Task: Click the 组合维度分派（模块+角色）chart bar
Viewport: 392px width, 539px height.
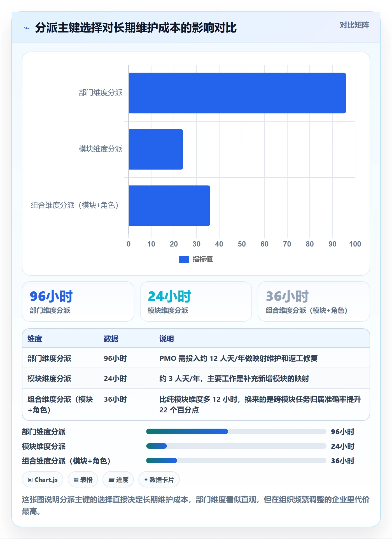Action: [x=169, y=206]
